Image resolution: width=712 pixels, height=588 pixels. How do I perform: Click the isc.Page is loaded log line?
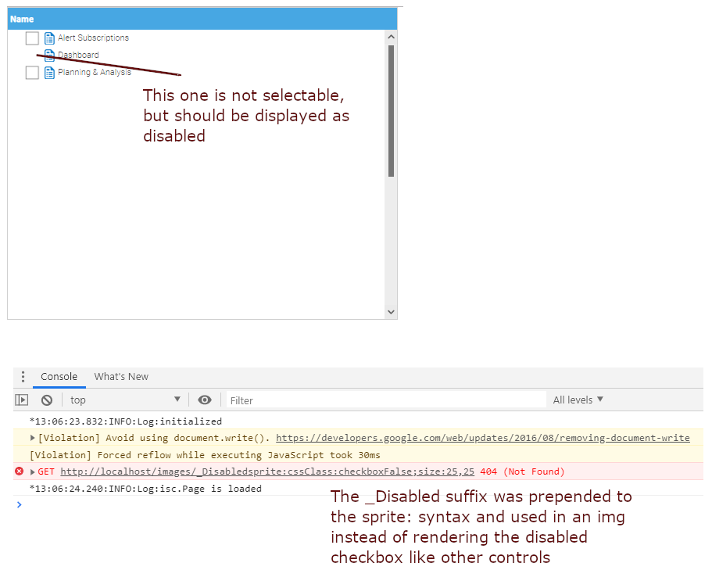(x=145, y=489)
